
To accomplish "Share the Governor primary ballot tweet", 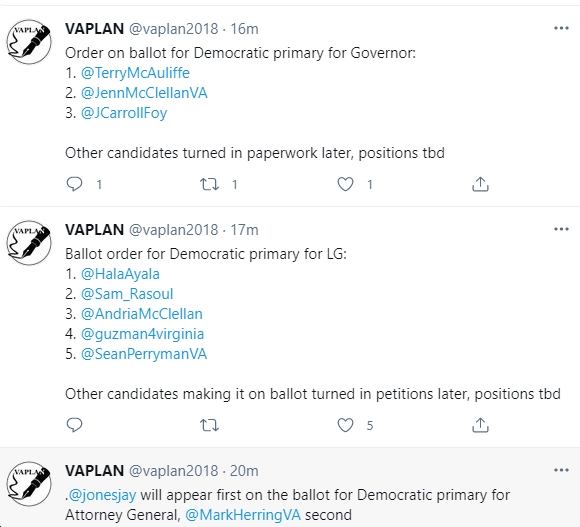I will point(480,184).
